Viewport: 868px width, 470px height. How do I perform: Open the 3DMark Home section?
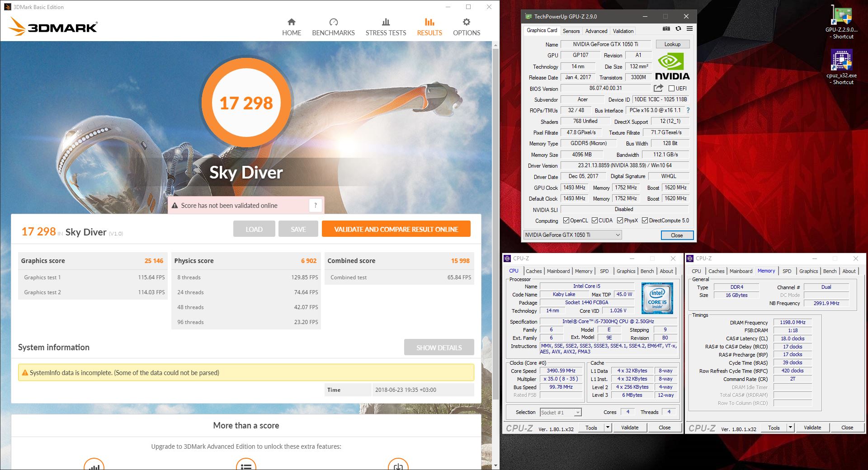[x=292, y=27]
